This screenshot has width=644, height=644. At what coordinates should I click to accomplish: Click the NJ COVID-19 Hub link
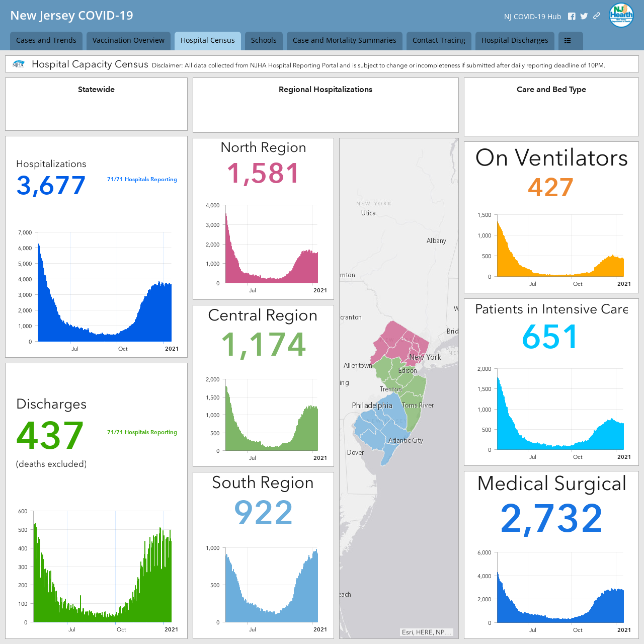(532, 17)
